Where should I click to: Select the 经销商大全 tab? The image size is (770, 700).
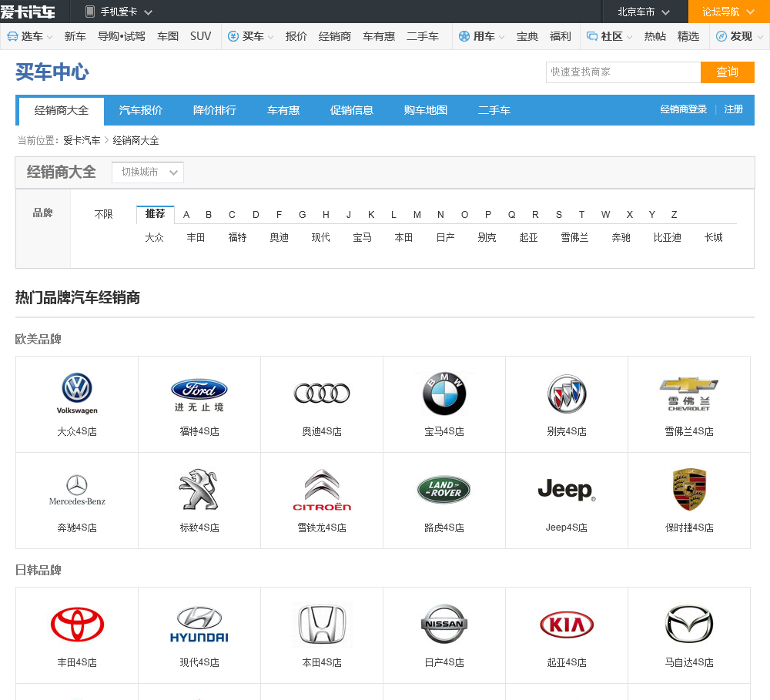[x=62, y=110]
